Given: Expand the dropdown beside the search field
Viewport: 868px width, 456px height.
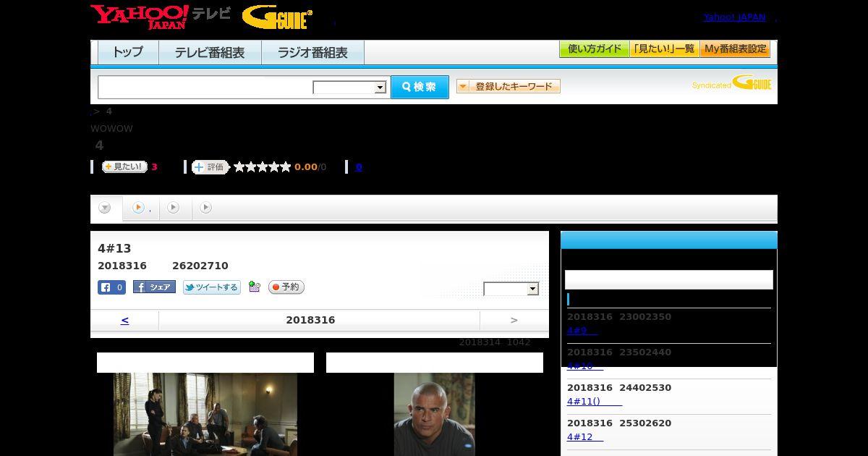Looking at the screenshot, I should tap(349, 88).
